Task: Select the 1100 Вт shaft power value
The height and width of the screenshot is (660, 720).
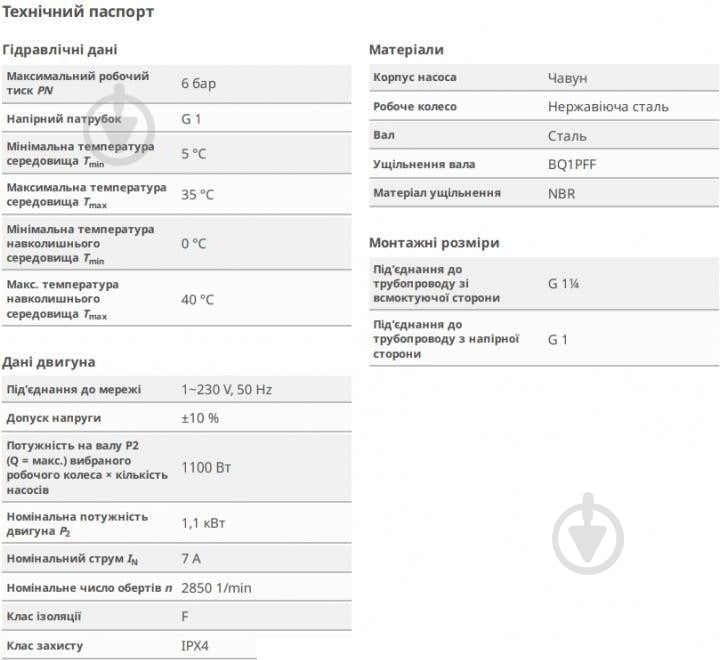Action: 206,468
